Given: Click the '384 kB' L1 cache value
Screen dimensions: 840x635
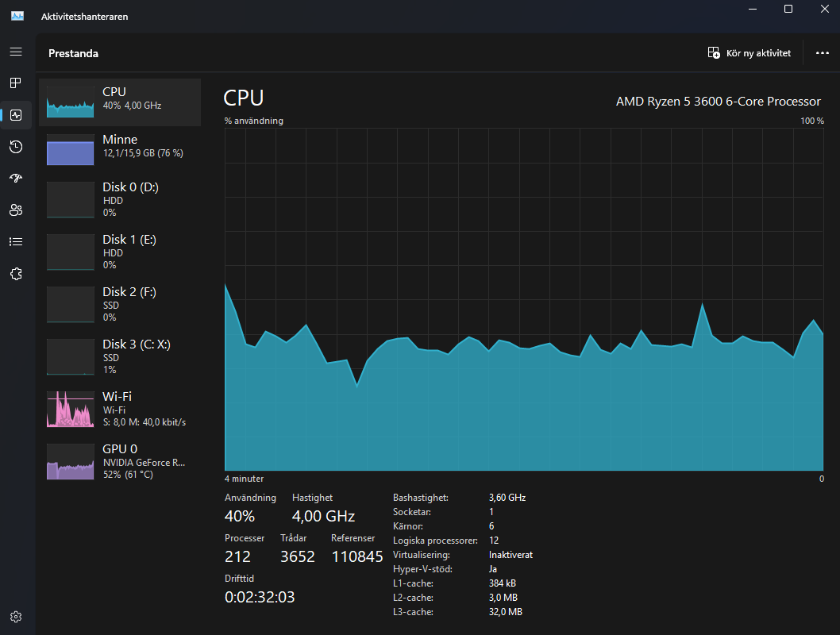Looking at the screenshot, I should pos(503,583).
